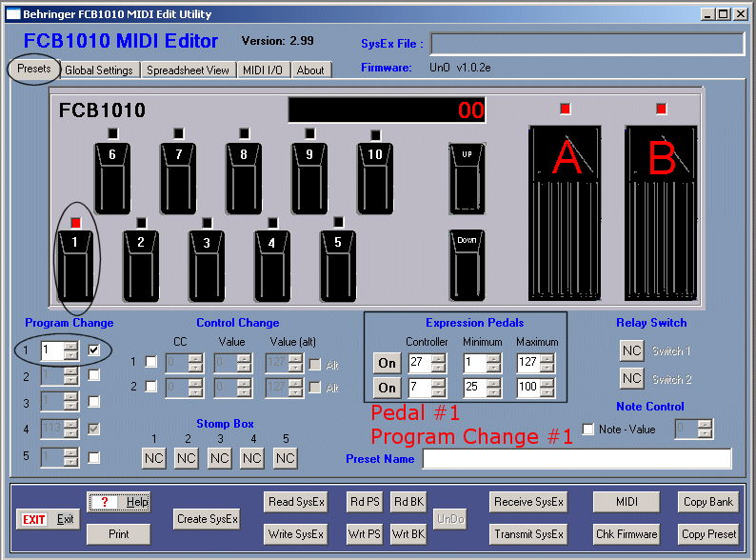
Task: Toggle the Note - Value checkbox
Action: pyautogui.click(x=588, y=429)
